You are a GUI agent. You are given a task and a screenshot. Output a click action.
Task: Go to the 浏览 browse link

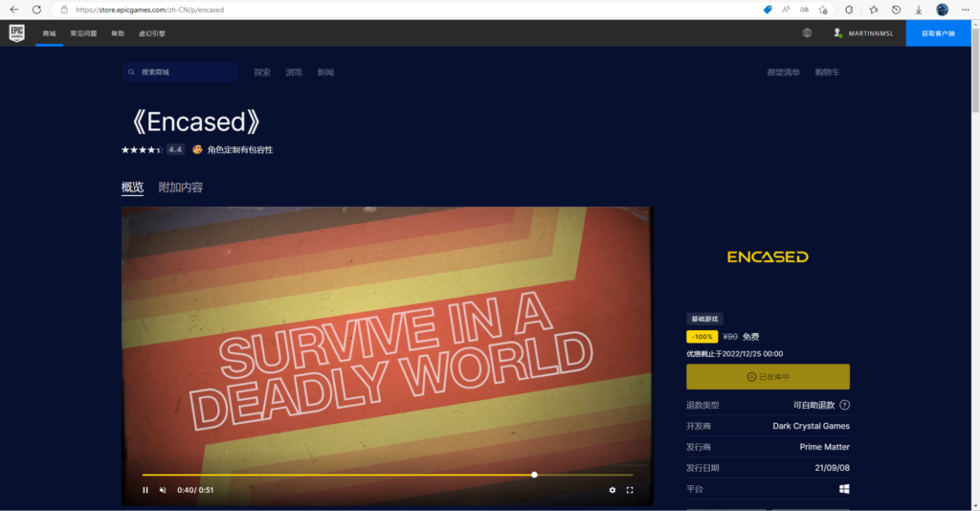294,73
